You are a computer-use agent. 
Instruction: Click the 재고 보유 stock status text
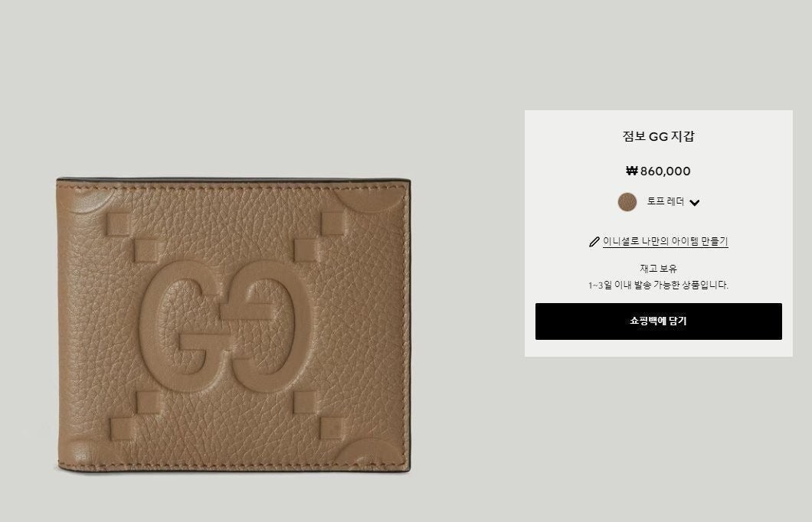(x=659, y=269)
